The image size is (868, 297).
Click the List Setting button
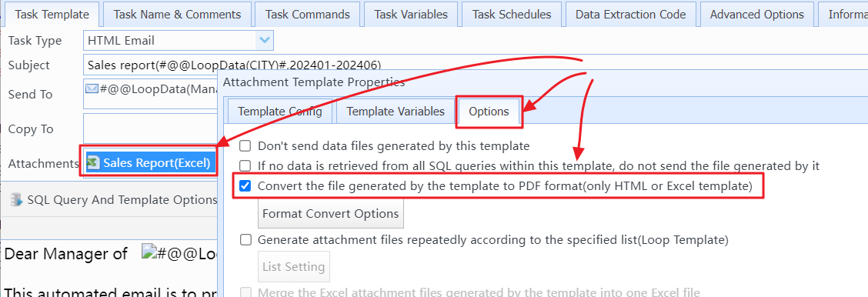(293, 266)
